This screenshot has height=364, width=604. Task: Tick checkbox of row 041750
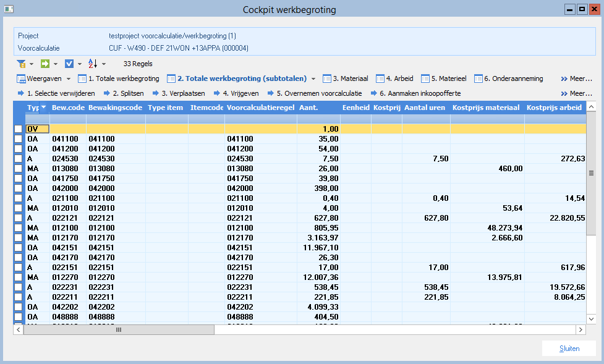tap(18, 179)
